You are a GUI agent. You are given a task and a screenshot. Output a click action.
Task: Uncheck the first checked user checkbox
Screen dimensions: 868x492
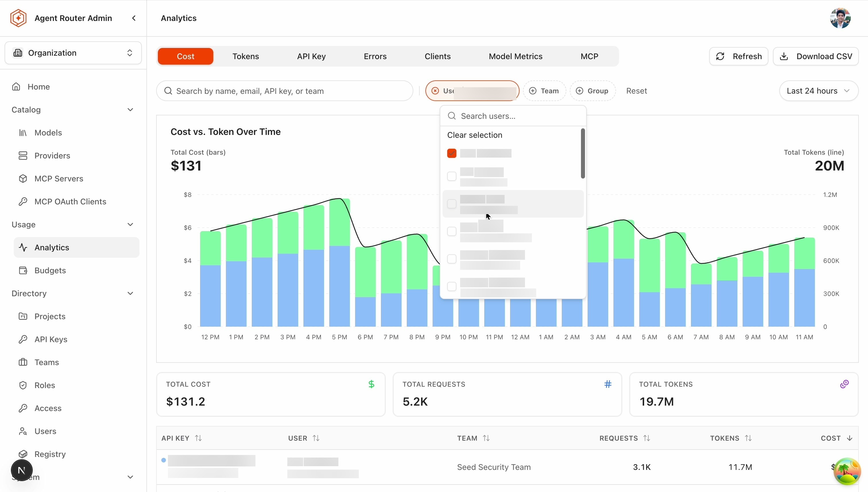(452, 153)
